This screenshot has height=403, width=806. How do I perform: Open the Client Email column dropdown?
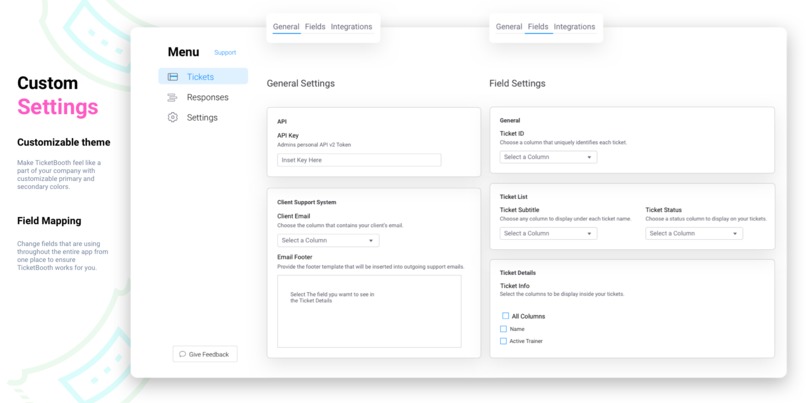point(328,241)
